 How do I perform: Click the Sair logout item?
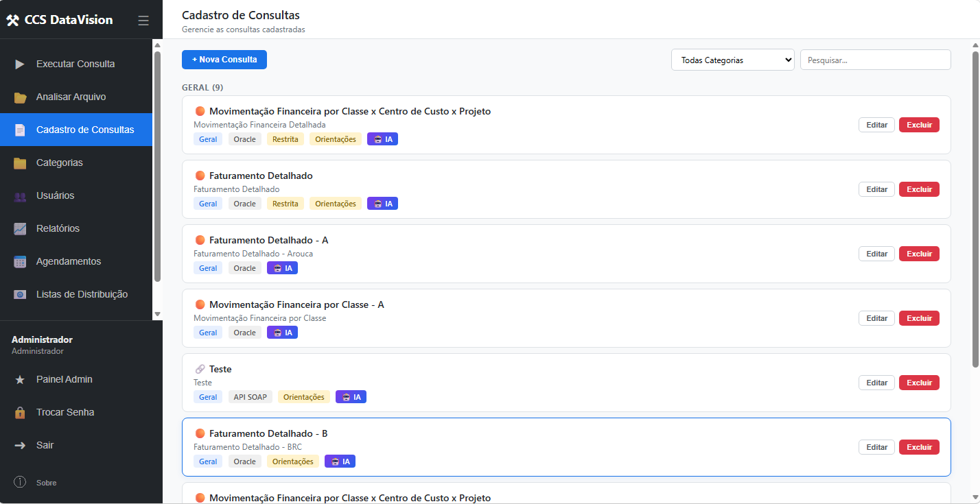pos(45,445)
